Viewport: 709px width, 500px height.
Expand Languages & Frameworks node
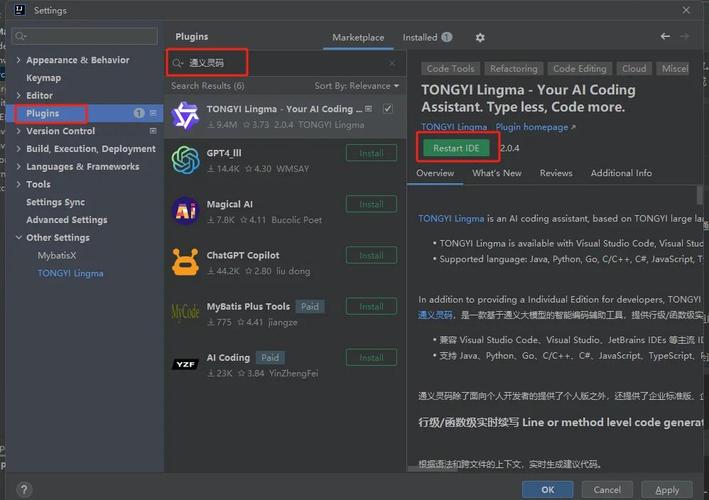point(19,166)
